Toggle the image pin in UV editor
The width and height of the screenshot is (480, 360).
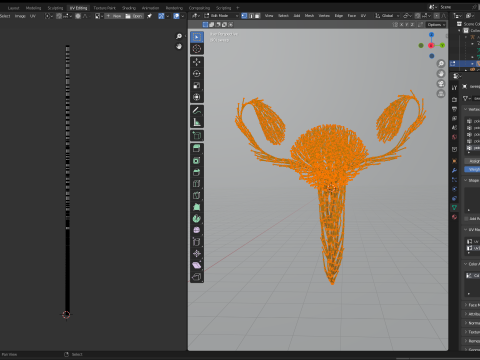pos(149,16)
